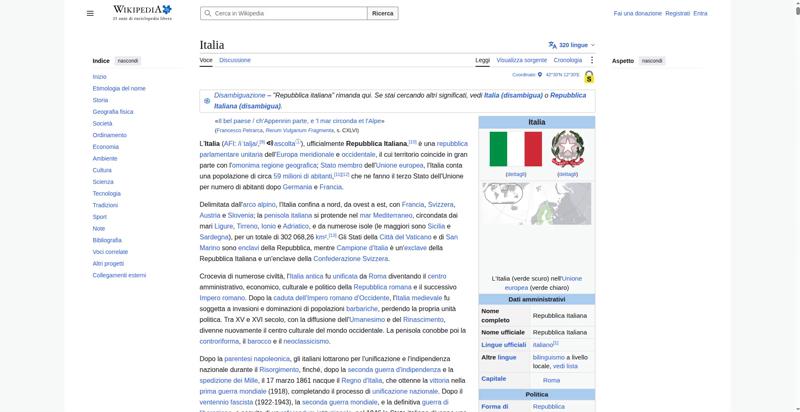
Task: Click the Italian flag image
Action: [516, 149]
